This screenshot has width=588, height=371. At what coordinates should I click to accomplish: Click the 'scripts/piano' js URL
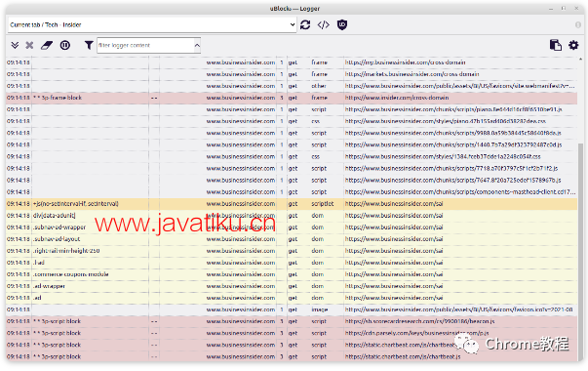(x=453, y=109)
